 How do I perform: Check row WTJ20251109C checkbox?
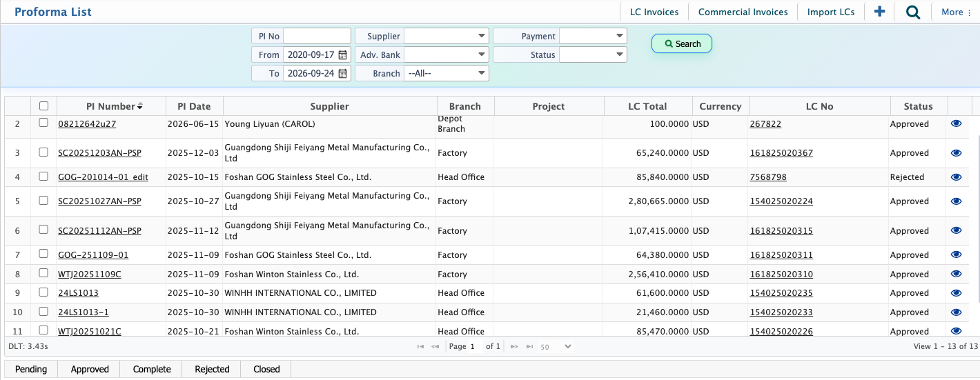(x=43, y=273)
